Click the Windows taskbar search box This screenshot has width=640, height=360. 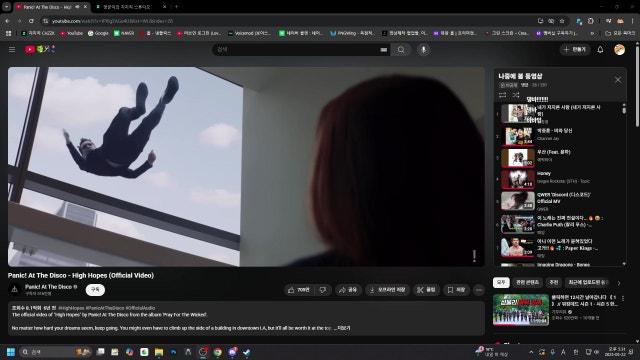pyautogui.click(x=55, y=352)
